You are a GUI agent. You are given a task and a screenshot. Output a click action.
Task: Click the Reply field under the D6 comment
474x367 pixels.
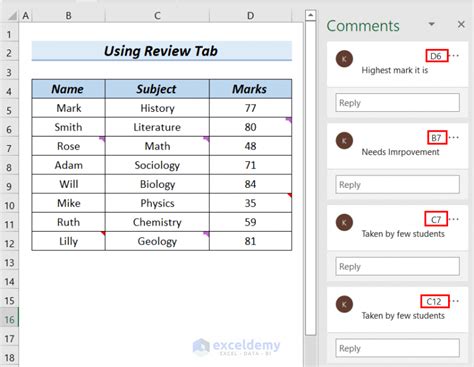pyautogui.click(x=397, y=103)
